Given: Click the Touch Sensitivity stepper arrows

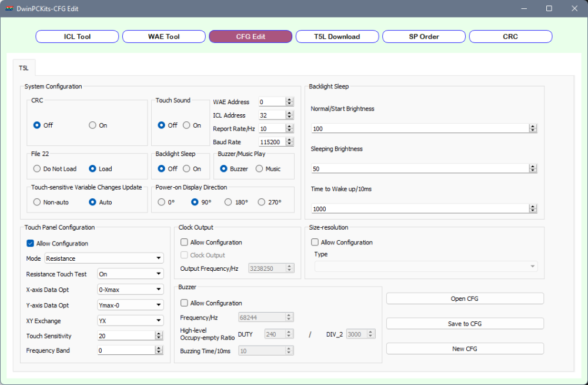Looking at the screenshot, I should pyautogui.click(x=159, y=336).
